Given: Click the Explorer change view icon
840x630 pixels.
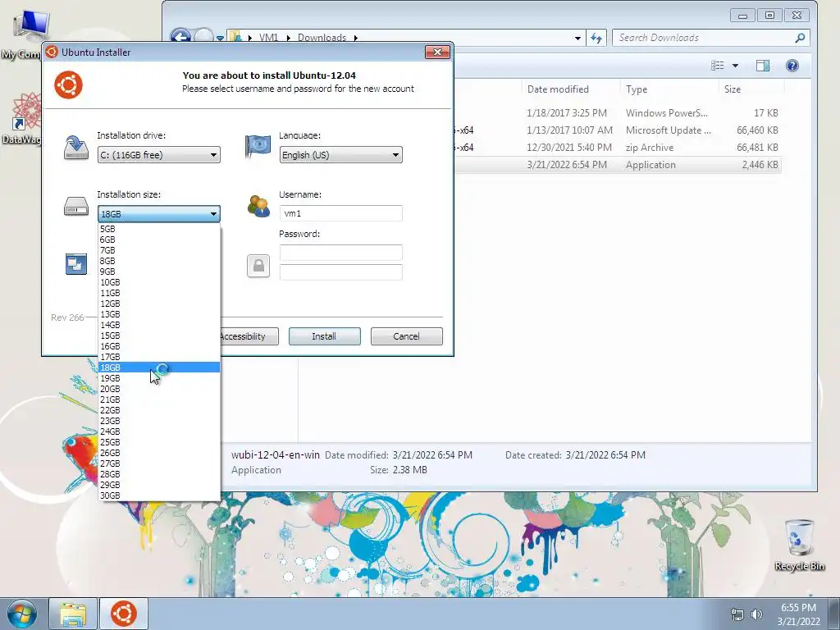Looking at the screenshot, I should coord(717,66).
